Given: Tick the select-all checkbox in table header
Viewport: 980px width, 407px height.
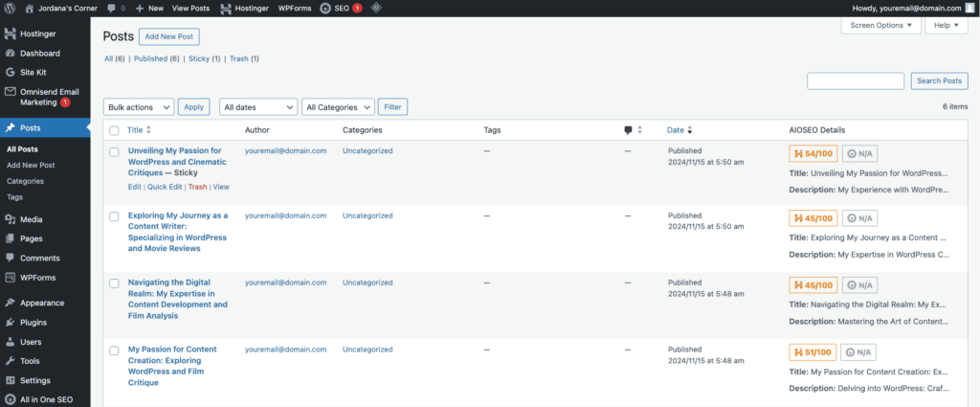Looking at the screenshot, I should 114,130.
